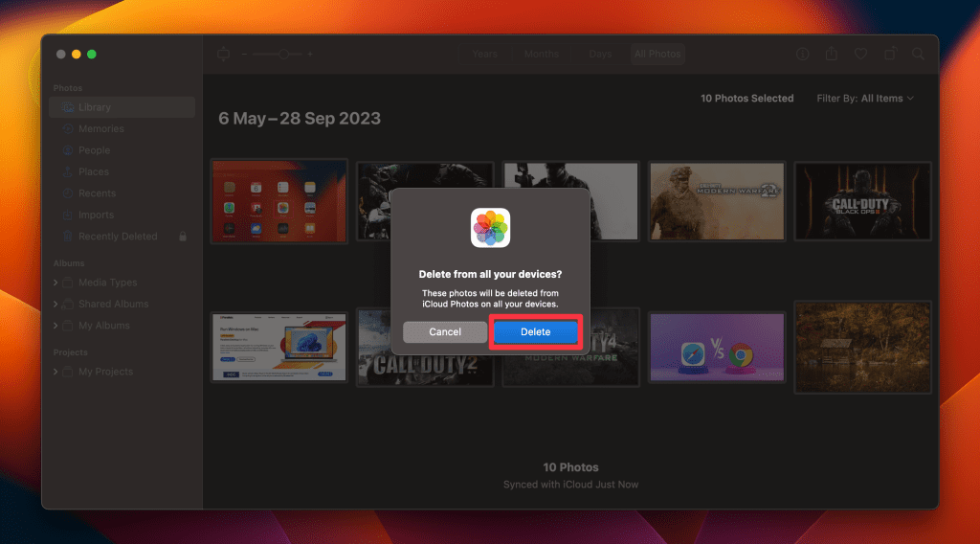The width and height of the screenshot is (980, 544).
Task: Expand the My Albums group
Action: [56, 326]
